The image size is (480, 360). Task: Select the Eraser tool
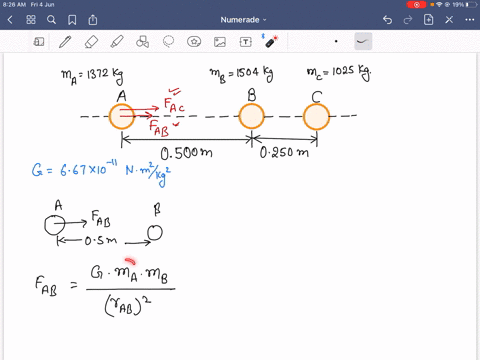tap(91, 42)
